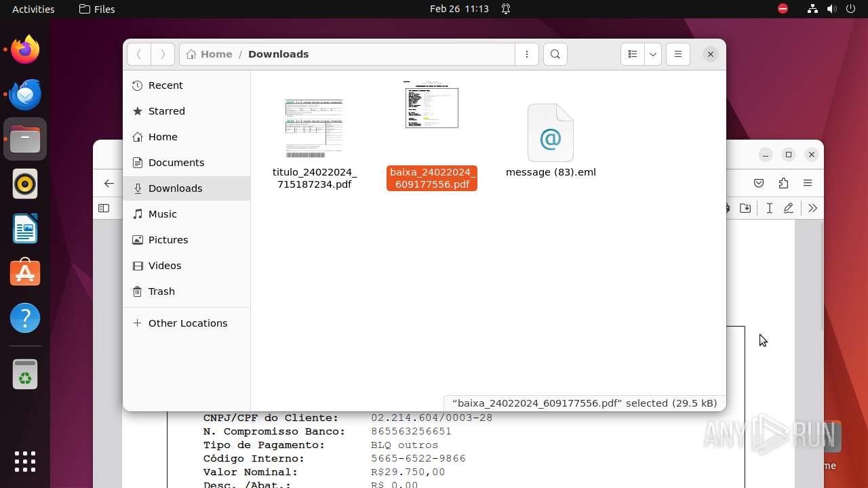
Task: Click the Firefox back arrow button
Action: pos(108,183)
